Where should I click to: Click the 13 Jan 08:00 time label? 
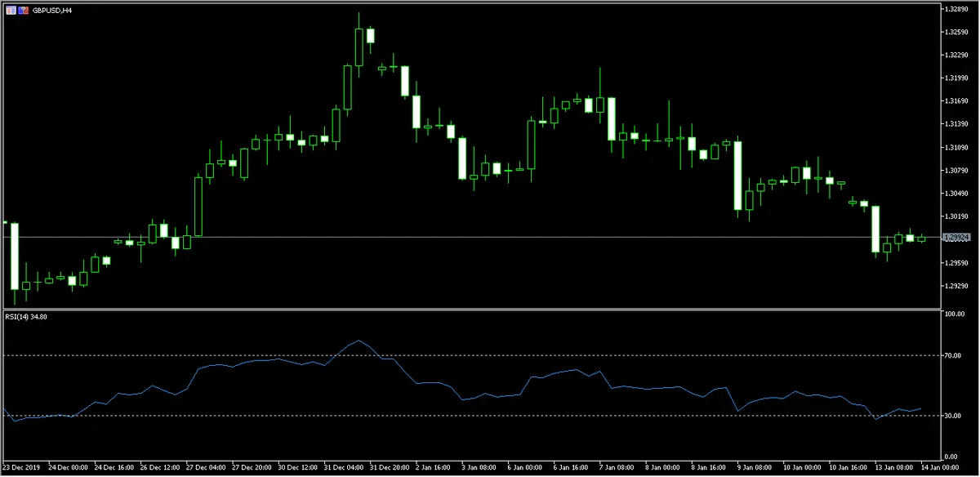coord(896,469)
